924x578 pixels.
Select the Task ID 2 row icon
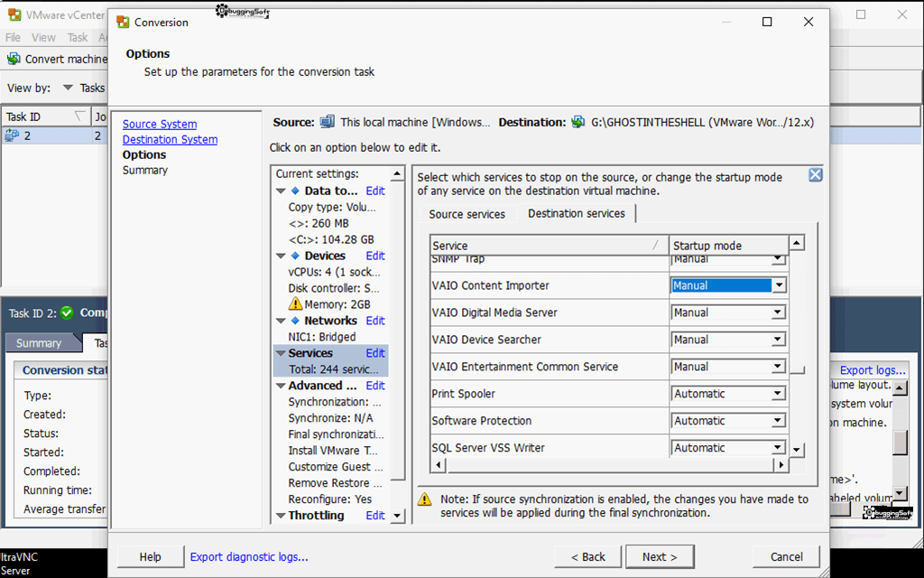(12, 135)
